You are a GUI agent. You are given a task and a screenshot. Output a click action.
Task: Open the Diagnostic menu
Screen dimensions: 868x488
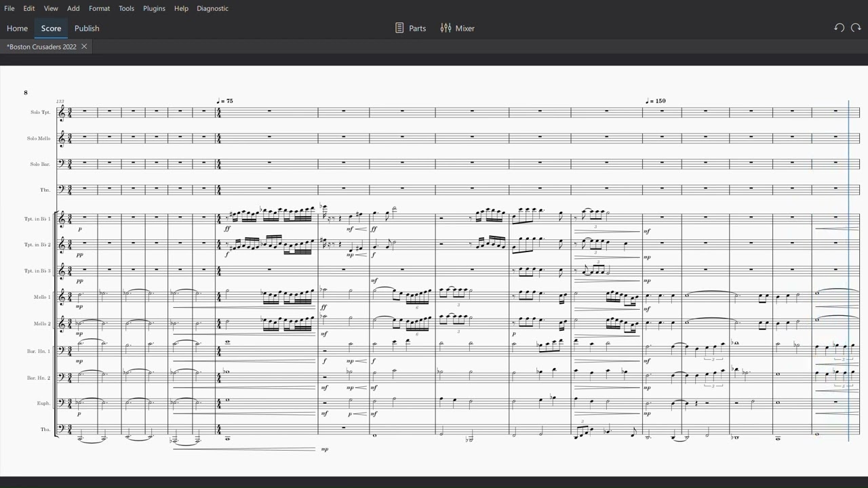(212, 8)
